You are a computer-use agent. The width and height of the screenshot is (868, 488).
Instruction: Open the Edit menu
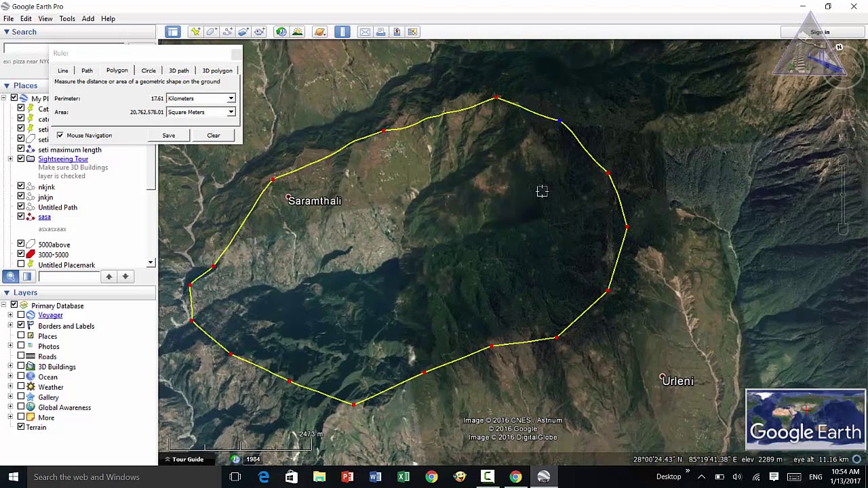pyautogui.click(x=26, y=19)
